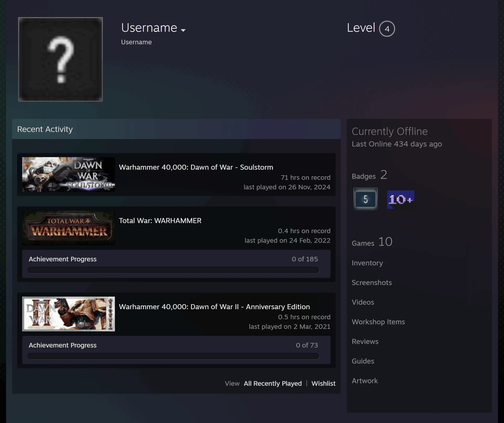This screenshot has height=423, width=504.
Task: Select last played on 2 Mar, 2021 text
Action: (290, 326)
